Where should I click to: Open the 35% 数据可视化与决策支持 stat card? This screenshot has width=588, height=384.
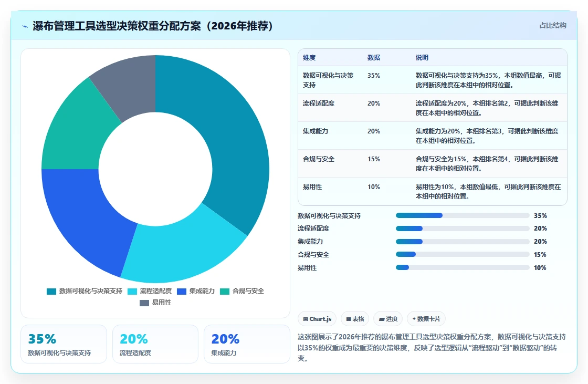pos(64,344)
